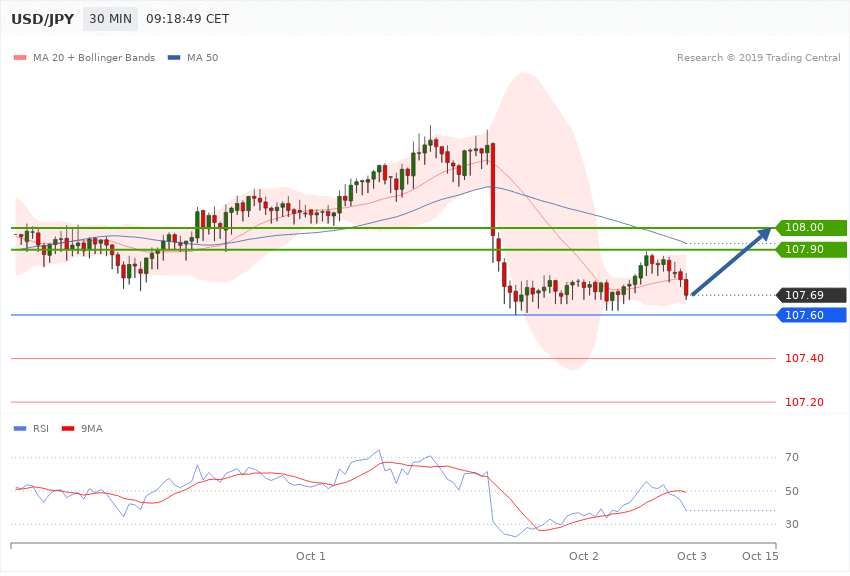The width and height of the screenshot is (850, 576).
Task: Click the 108.00 green resistance label
Action: [x=811, y=228]
